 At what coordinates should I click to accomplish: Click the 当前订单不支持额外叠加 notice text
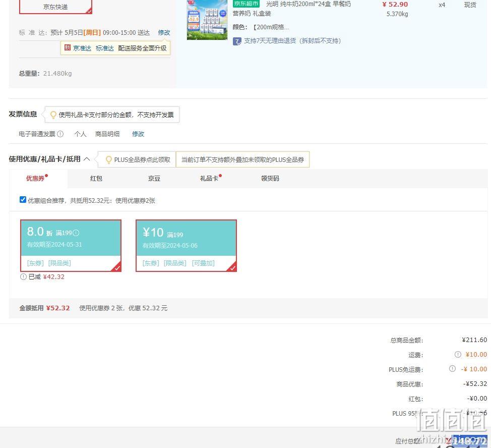click(242, 160)
